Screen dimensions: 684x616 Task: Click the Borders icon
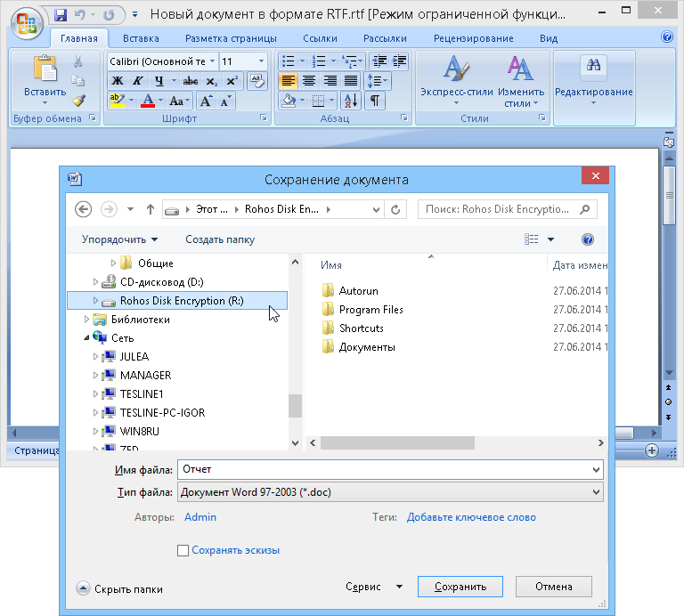[x=319, y=101]
